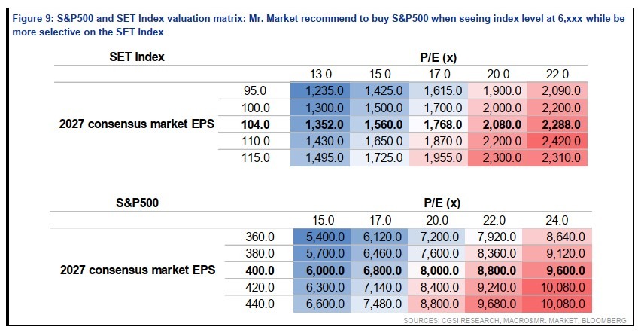Select the S&P500 P/E column header 24.0
644x336 pixels.
tap(557, 221)
